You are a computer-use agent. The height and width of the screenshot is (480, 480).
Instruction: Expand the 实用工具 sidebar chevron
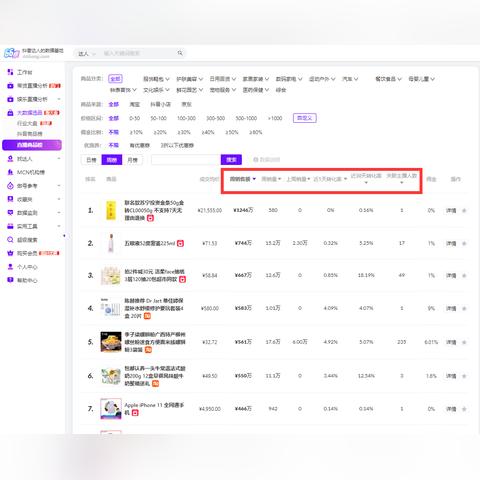tap(59, 226)
